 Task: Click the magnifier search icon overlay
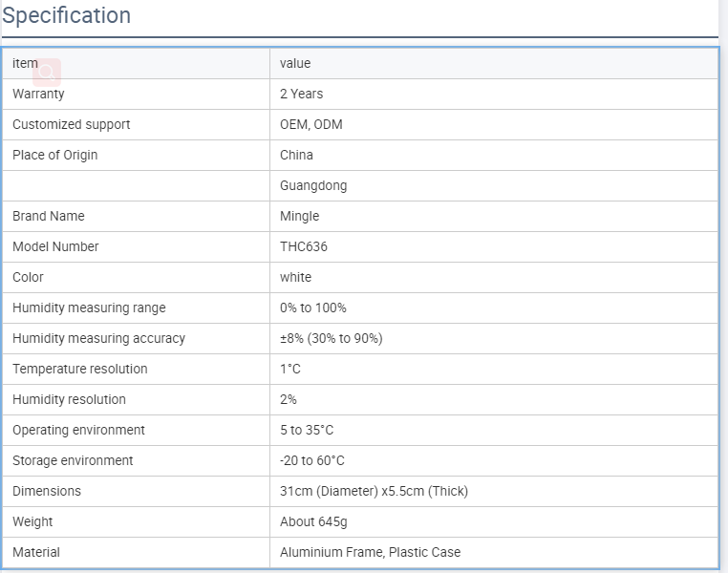(47, 73)
